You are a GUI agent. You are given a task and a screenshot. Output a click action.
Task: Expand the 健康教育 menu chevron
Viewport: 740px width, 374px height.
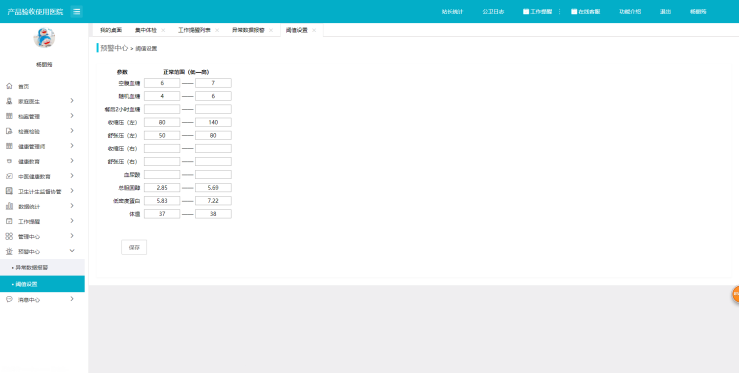click(72, 161)
